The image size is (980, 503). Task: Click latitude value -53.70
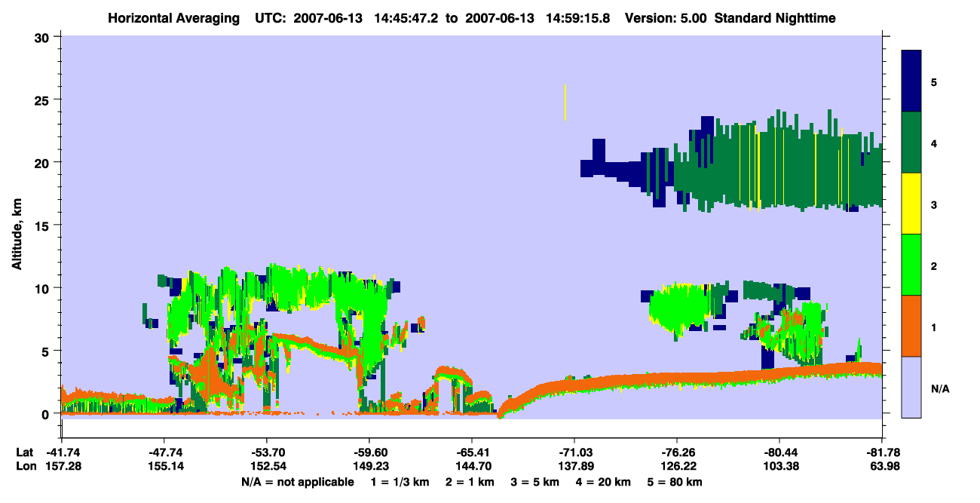coord(266,452)
